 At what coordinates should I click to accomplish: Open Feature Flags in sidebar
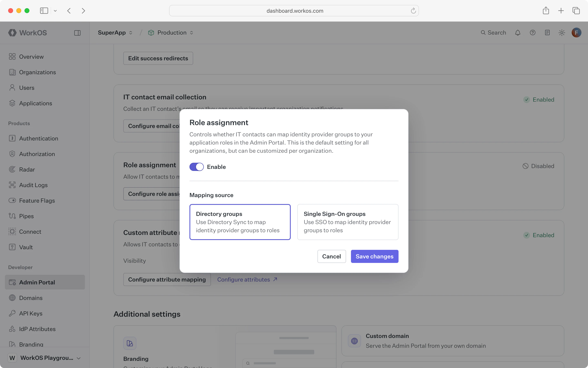coord(45,201)
